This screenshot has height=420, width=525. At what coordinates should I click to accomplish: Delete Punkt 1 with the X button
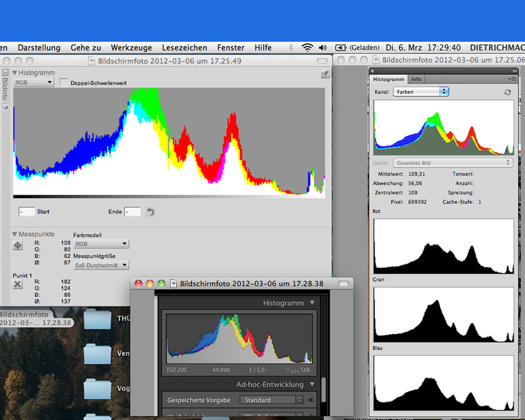point(18,284)
